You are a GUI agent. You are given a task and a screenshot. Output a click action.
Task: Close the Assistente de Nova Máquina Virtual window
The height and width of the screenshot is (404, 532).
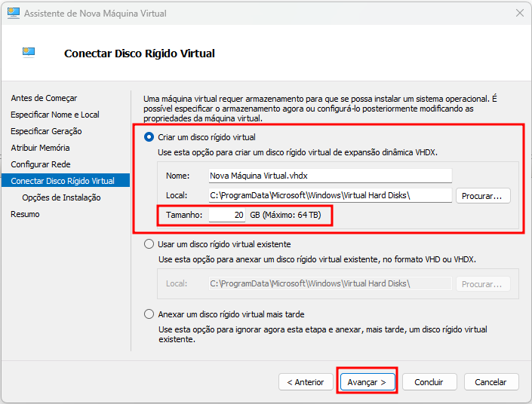pyautogui.click(x=519, y=14)
